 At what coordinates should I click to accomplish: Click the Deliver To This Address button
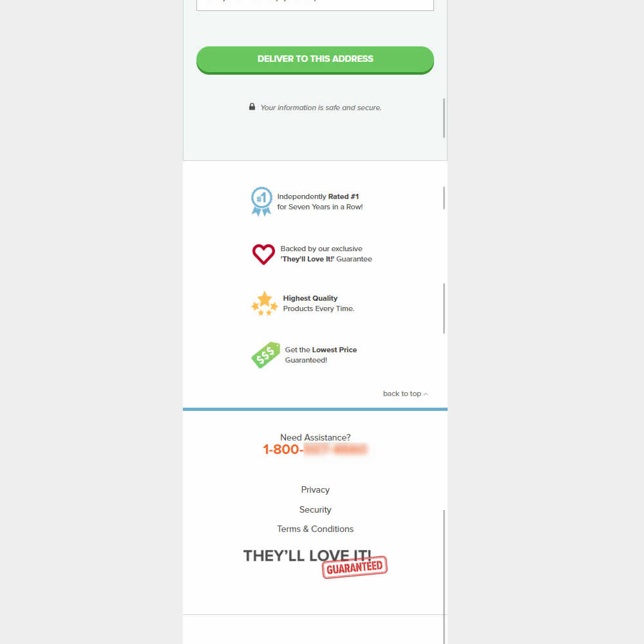(x=315, y=59)
